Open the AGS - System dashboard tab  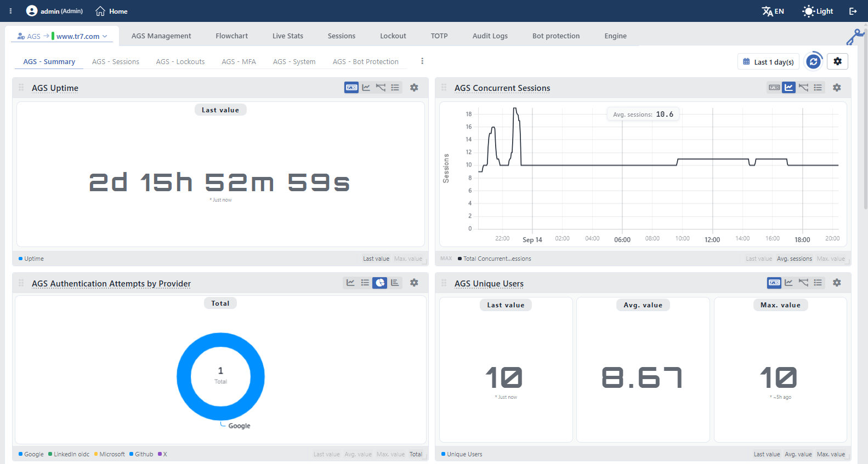point(294,61)
